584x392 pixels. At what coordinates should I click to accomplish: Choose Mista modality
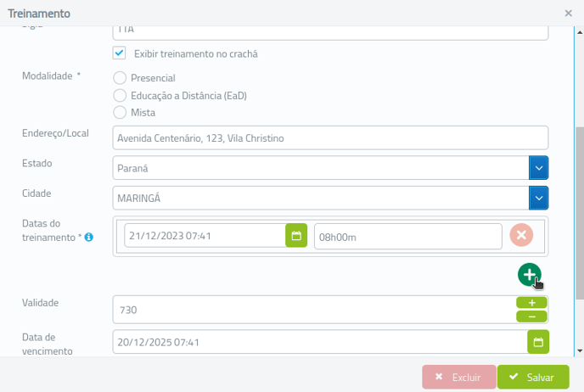(x=120, y=112)
